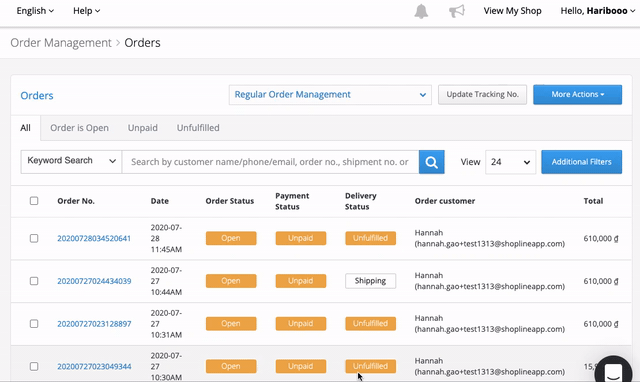Switch to the Unfulfilled tab
This screenshot has height=382, width=640.
(198, 128)
